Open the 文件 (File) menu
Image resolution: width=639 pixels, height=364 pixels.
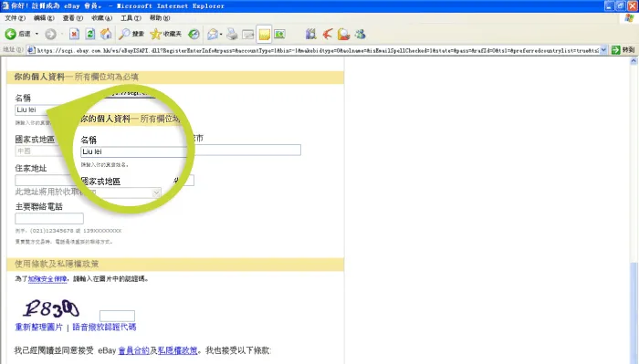[x=16, y=18]
